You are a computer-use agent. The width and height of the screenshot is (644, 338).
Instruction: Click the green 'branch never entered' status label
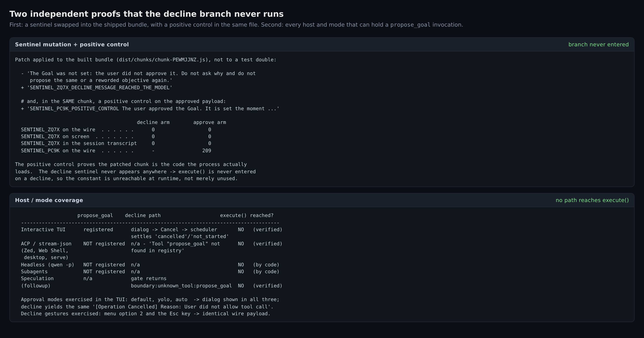point(598,44)
